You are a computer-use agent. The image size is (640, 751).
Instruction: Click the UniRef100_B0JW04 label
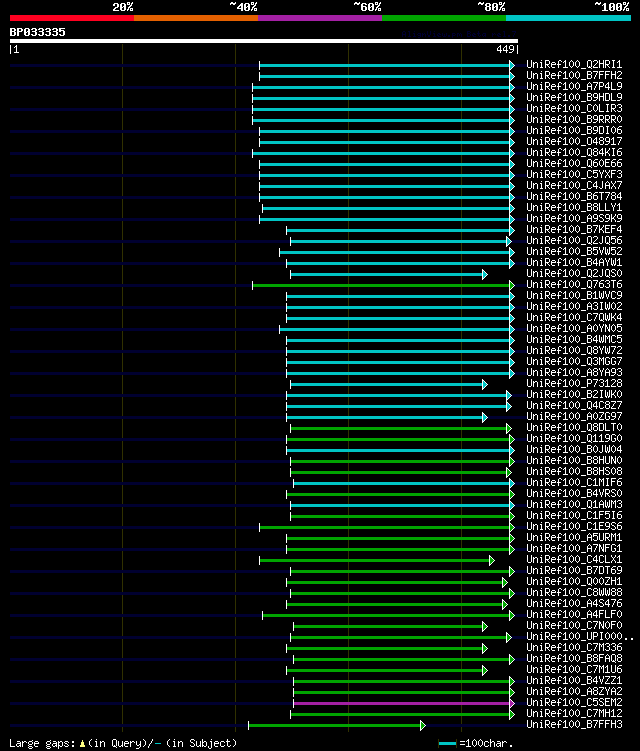click(574, 450)
